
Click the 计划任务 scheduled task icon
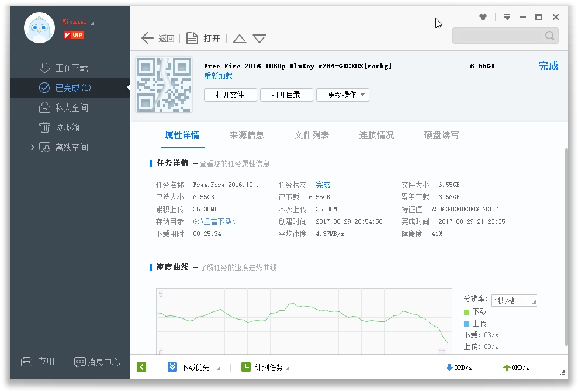coord(246,367)
